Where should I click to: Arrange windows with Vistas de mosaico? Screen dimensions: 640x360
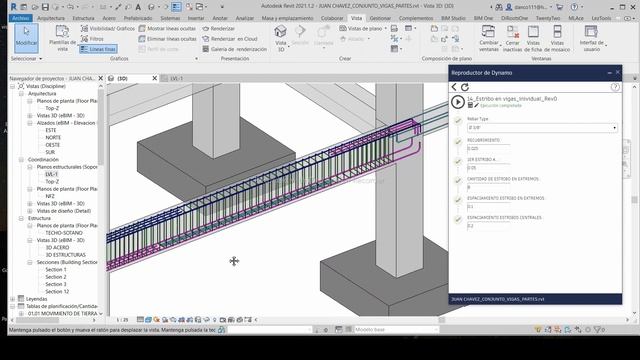pyautogui.click(x=557, y=38)
